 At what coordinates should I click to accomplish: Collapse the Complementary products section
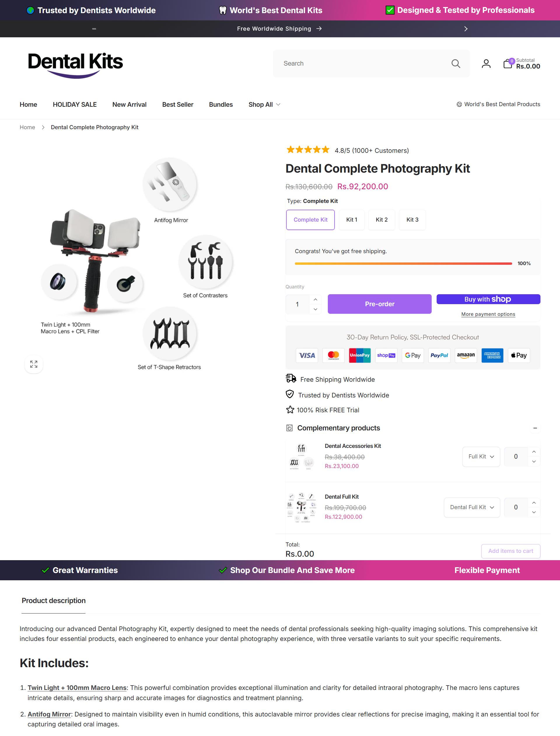pos(535,428)
